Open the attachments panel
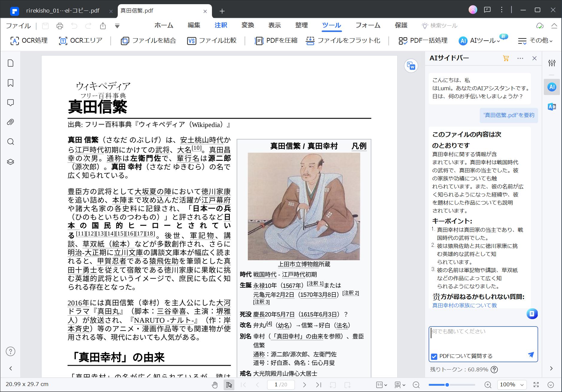The height and width of the screenshot is (392, 562). [x=11, y=122]
